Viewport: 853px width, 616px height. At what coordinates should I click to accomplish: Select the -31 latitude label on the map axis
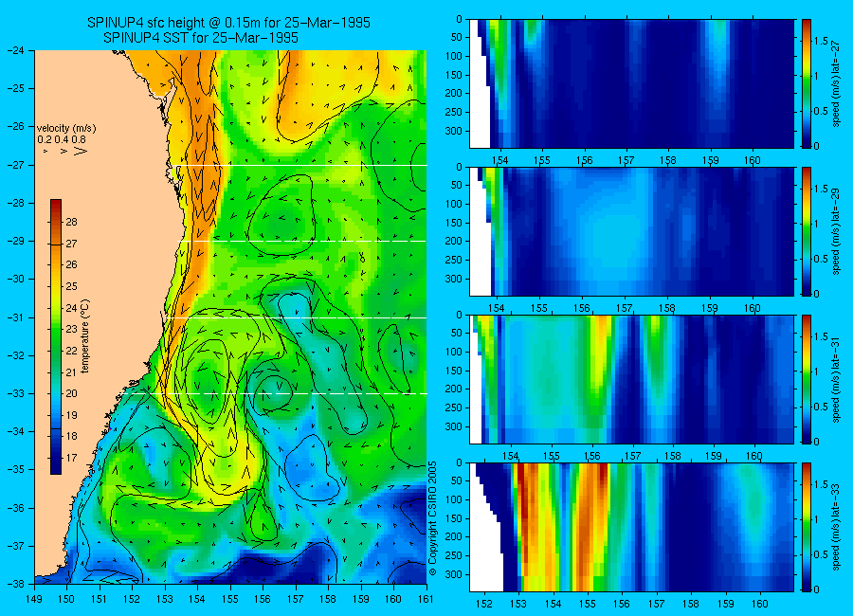point(16,317)
